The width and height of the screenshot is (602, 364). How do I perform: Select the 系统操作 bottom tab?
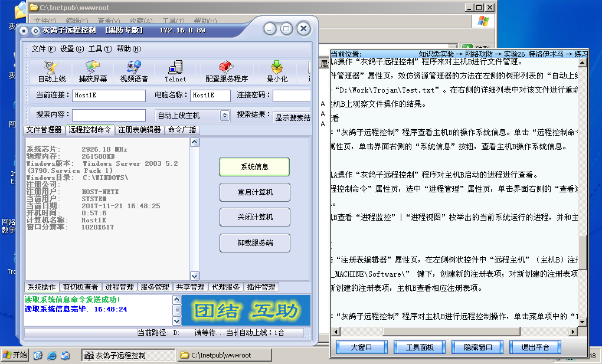tap(42, 287)
